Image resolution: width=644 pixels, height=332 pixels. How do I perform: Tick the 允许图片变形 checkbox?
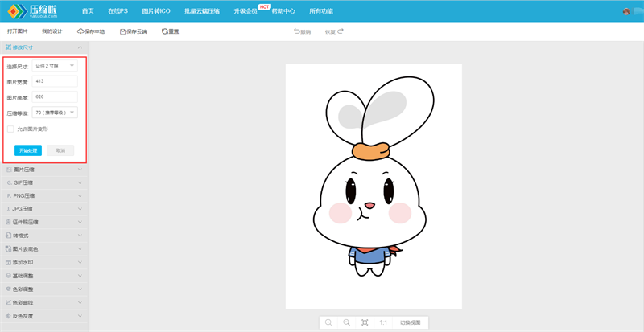[10, 129]
